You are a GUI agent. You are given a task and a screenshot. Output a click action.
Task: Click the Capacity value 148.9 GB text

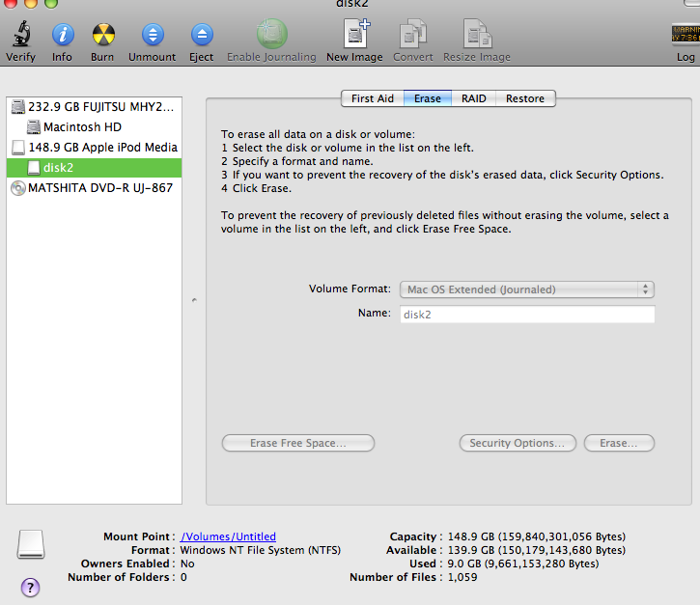pyautogui.click(x=537, y=536)
